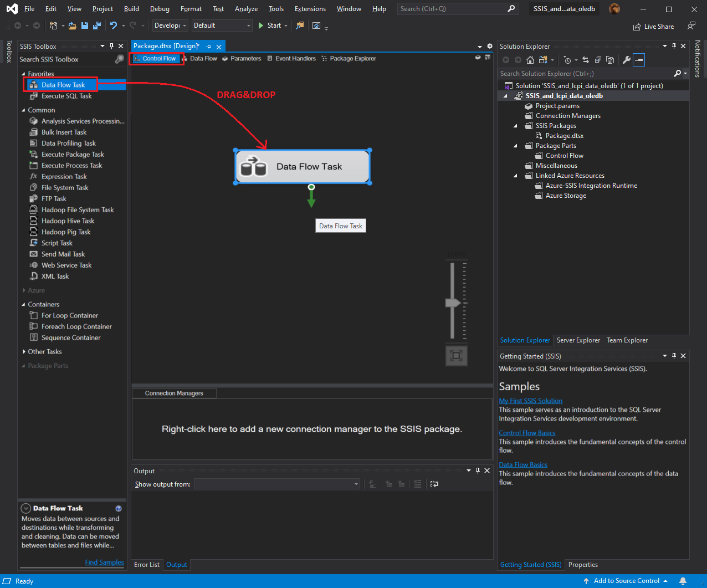Select the Web Service Task icon
Image resolution: width=707 pixels, height=588 pixels.
point(34,265)
